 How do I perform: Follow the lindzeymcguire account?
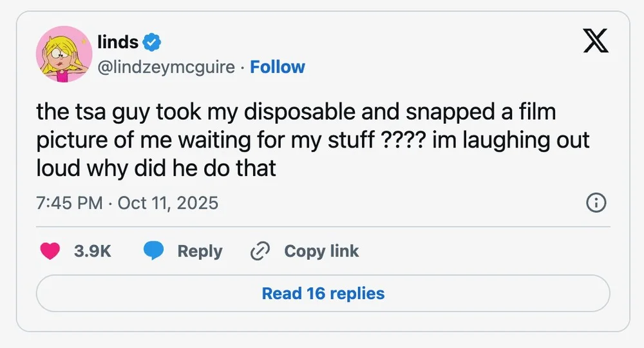pos(278,67)
